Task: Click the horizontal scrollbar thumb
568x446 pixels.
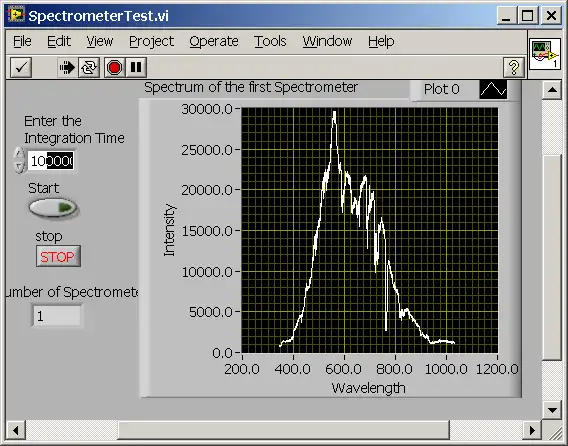Action: coord(284,430)
